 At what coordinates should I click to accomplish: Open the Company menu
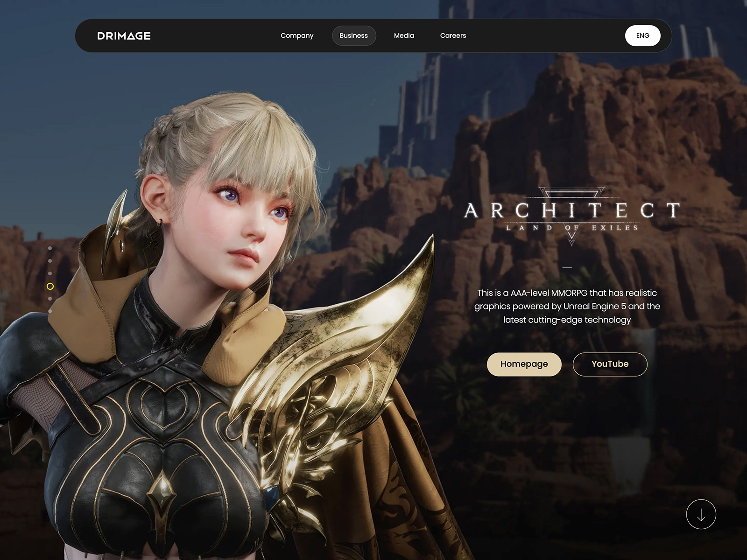tap(297, 35)
